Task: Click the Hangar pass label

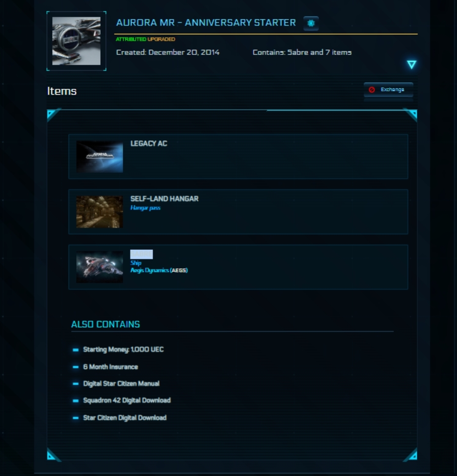Action: [145, 208]
